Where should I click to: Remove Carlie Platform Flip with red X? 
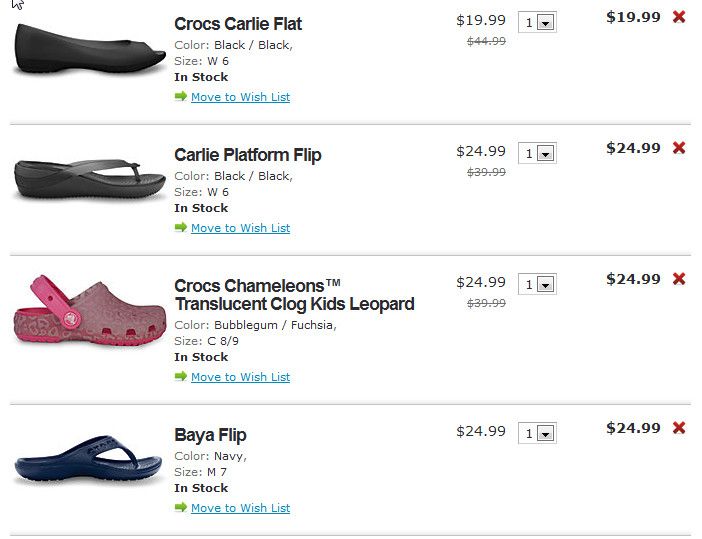point(679,148)
